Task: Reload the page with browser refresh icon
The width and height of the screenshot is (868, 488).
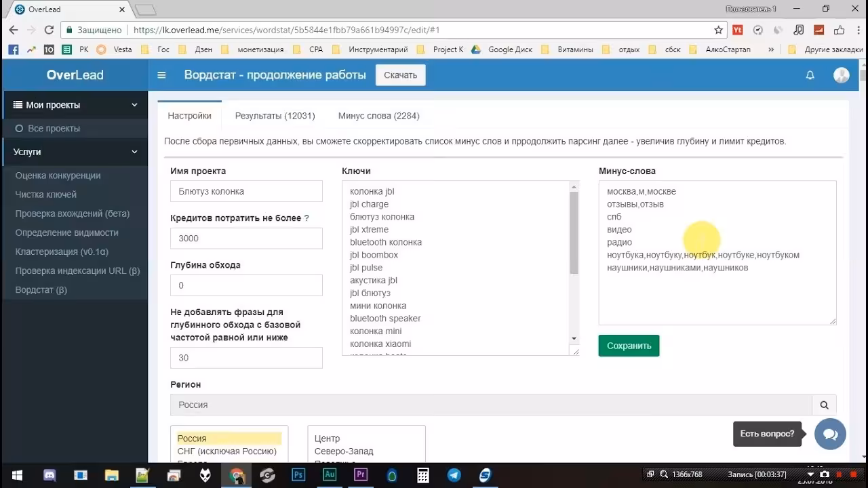Action: 49,30
